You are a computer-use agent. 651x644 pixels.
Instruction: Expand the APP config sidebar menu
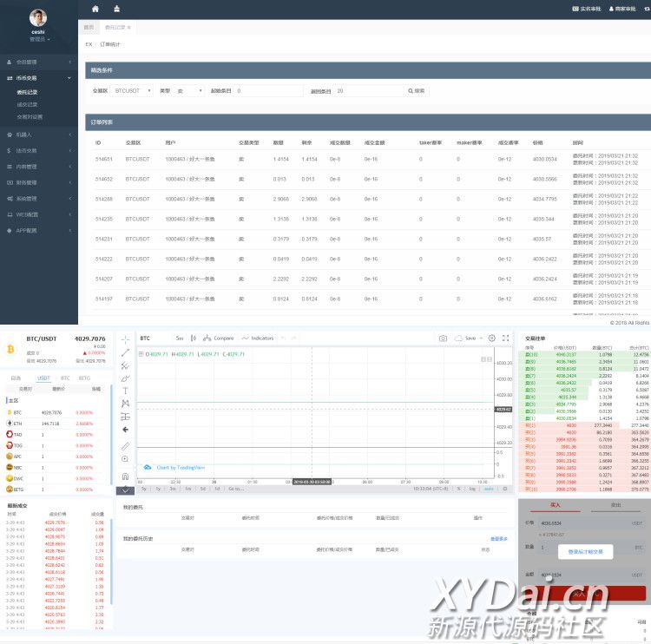tap(39, 231)
